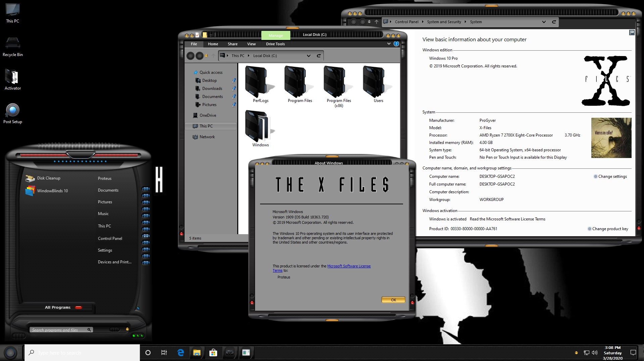Open the File tab in Explorer
644x361 pixels.
coord(194,44)
